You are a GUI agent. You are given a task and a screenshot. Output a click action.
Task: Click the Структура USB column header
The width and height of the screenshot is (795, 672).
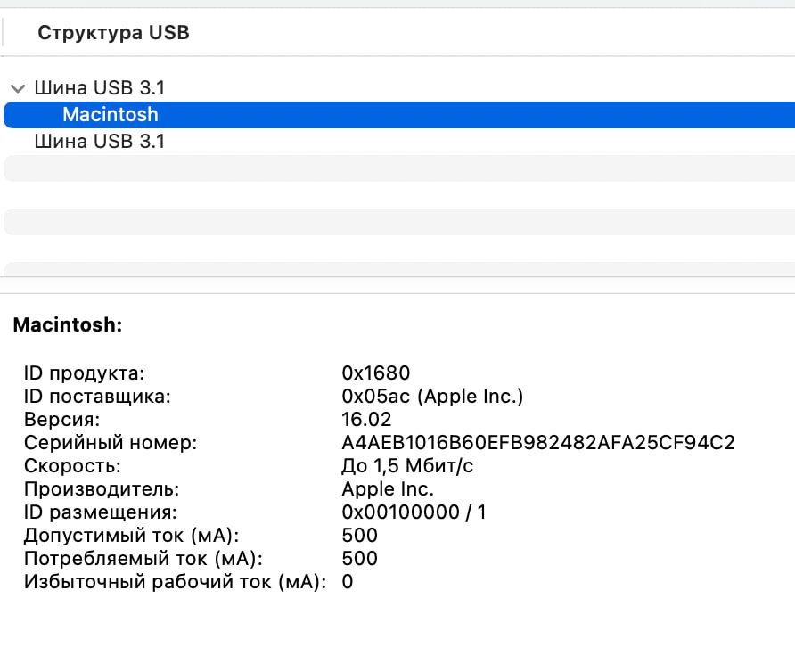click(x=113, y=32)
